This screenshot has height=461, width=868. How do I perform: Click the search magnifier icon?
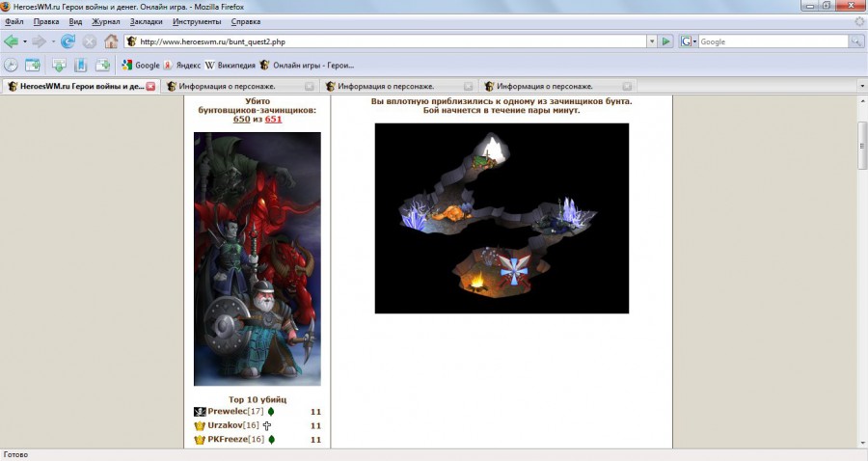(x=855, y=41)
